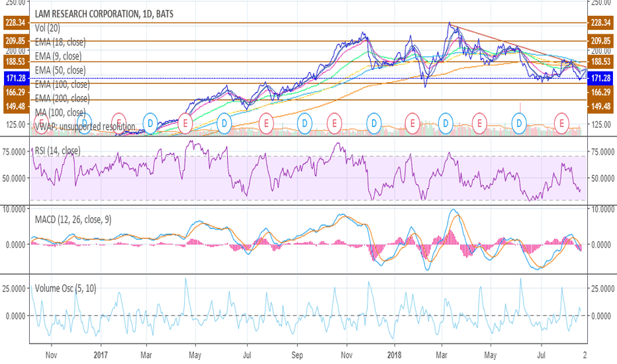Viewport: 617px width, 364px height.
Task: Select the EMA (18, close) legend
Action: click(x=60, y=42)
